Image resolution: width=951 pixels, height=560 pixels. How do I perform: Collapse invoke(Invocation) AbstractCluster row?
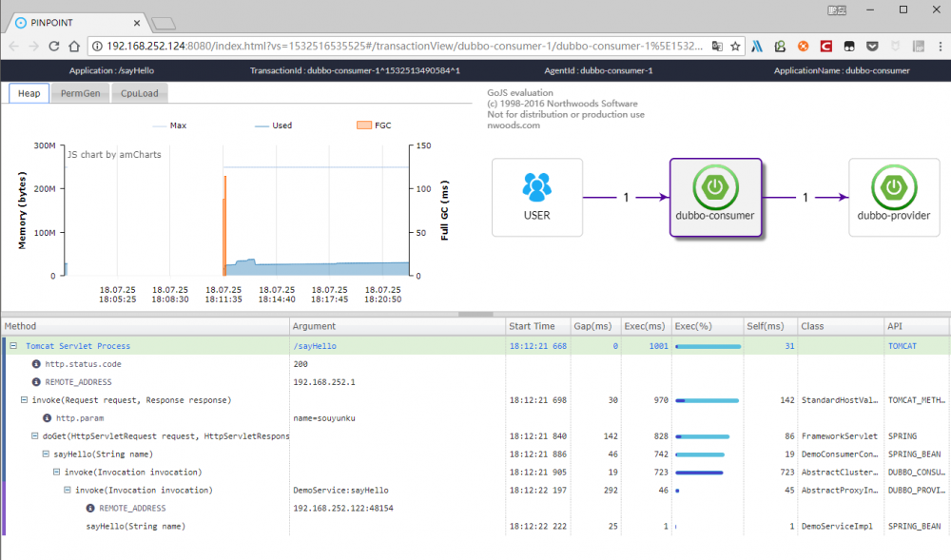[x=57, y=473]
